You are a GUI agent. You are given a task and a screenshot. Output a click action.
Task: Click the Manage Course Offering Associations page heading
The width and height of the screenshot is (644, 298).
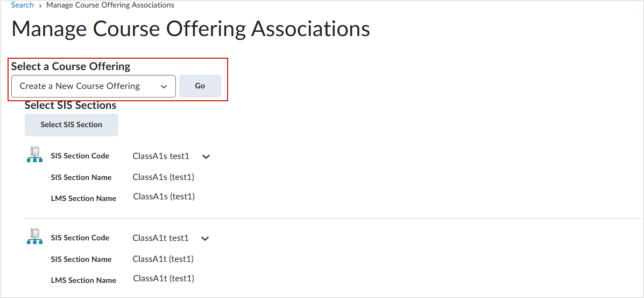pyautogui.click(x=190, y=29)
